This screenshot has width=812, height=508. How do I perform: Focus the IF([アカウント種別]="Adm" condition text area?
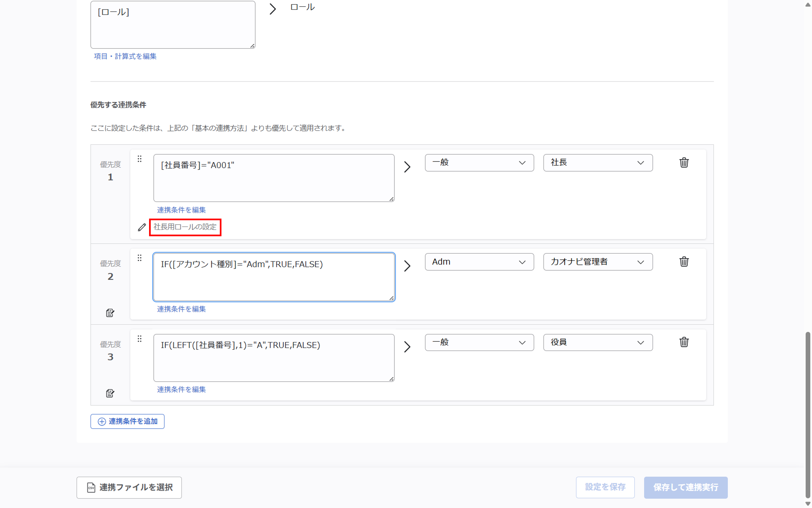point(274,277)
